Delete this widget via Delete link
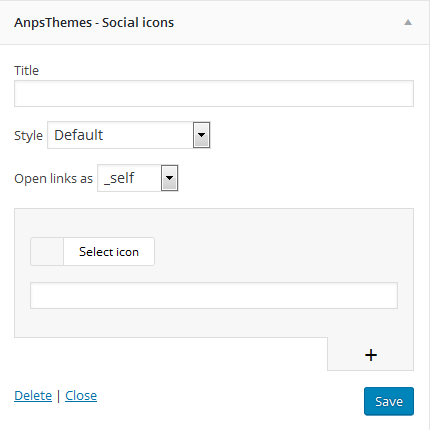 coord(33,396)
